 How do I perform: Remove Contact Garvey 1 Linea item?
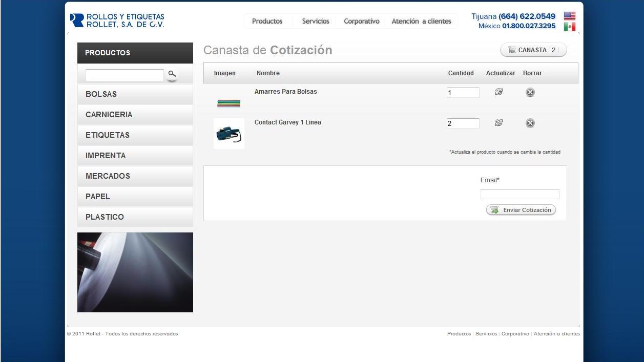[530, 123]
